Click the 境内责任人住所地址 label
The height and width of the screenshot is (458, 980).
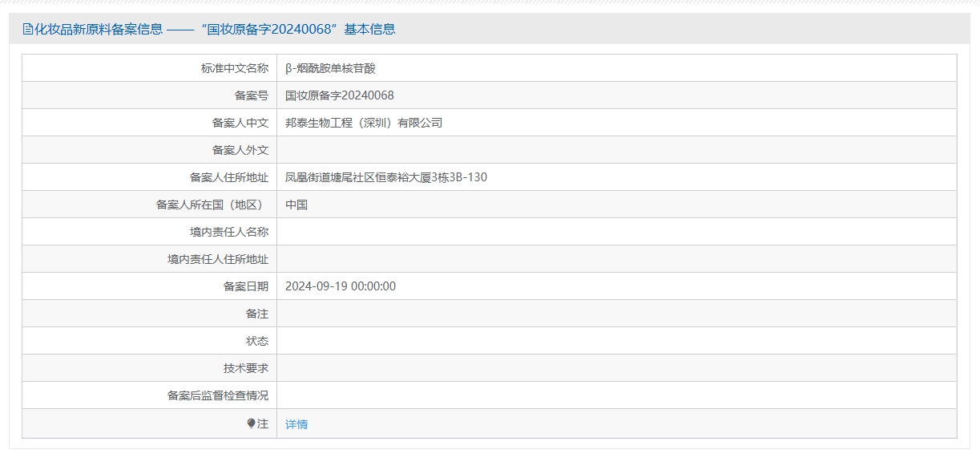coord(218,259)
